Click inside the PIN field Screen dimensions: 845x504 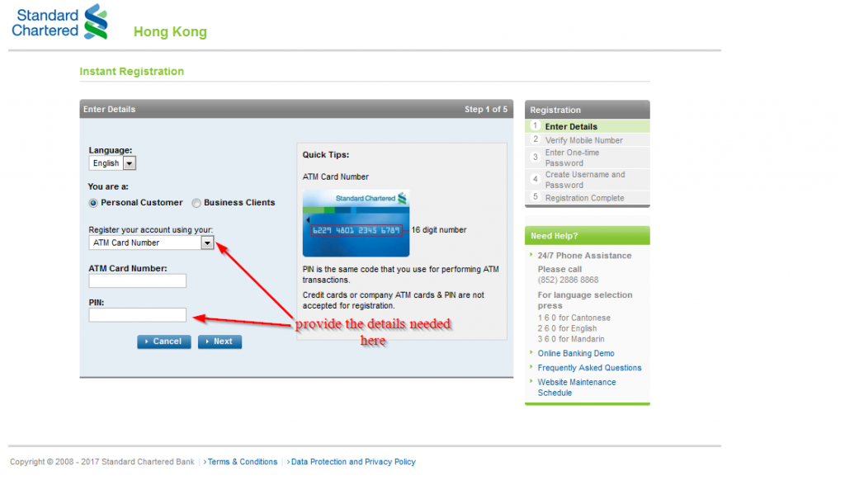(137, 314)
